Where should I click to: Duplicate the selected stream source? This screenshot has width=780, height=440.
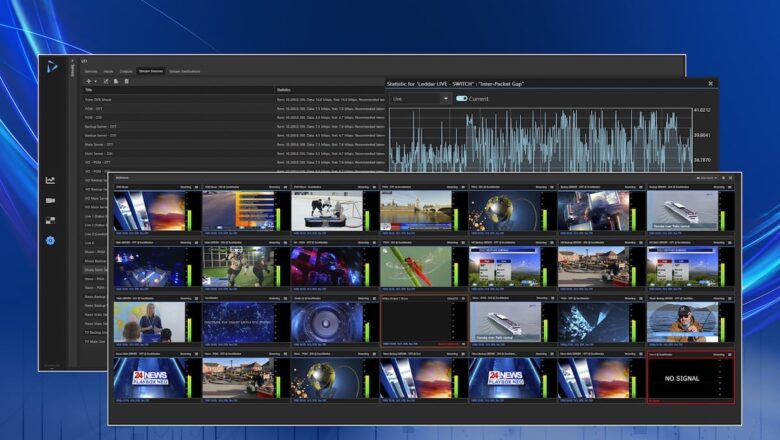tap(116, 81)
